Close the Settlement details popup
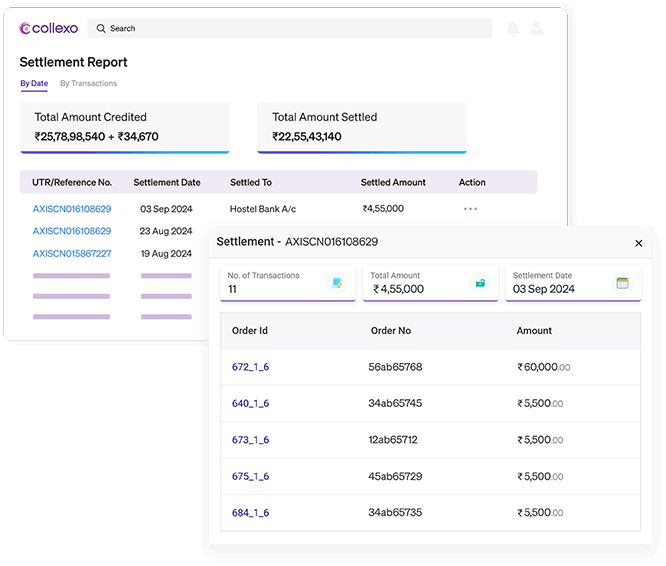Viewport: 666px width, 566px height. click(639, 243)
